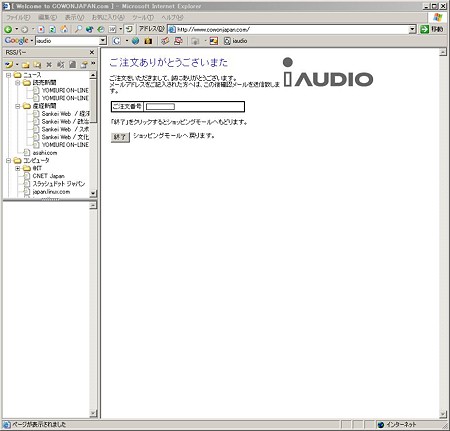Open the 編集(E) menu
The image size is (450, 431).
47,17
